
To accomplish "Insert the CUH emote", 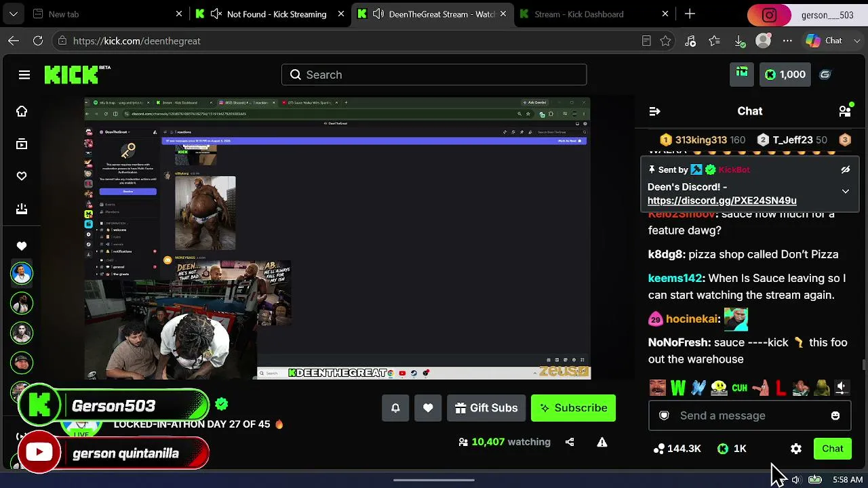I will tap(739, 388).
